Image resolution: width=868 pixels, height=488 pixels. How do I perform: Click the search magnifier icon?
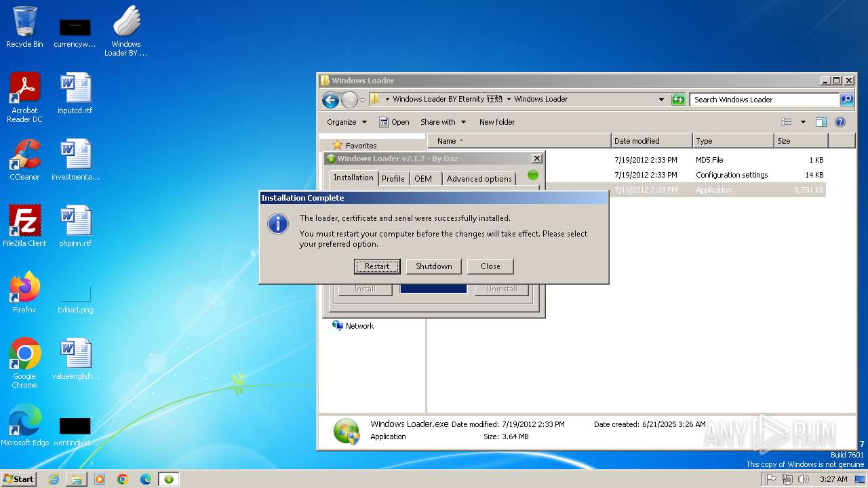[847, 100]
